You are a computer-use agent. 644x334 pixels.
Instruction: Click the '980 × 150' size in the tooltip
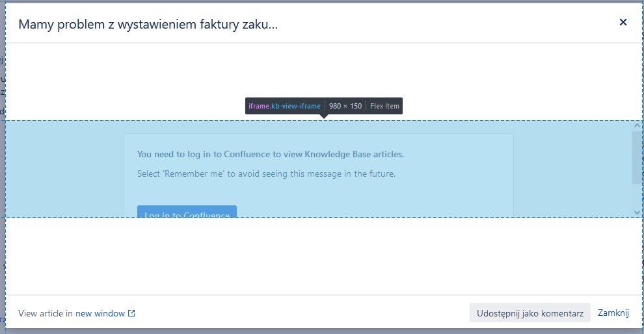click(x=345, y=106)
